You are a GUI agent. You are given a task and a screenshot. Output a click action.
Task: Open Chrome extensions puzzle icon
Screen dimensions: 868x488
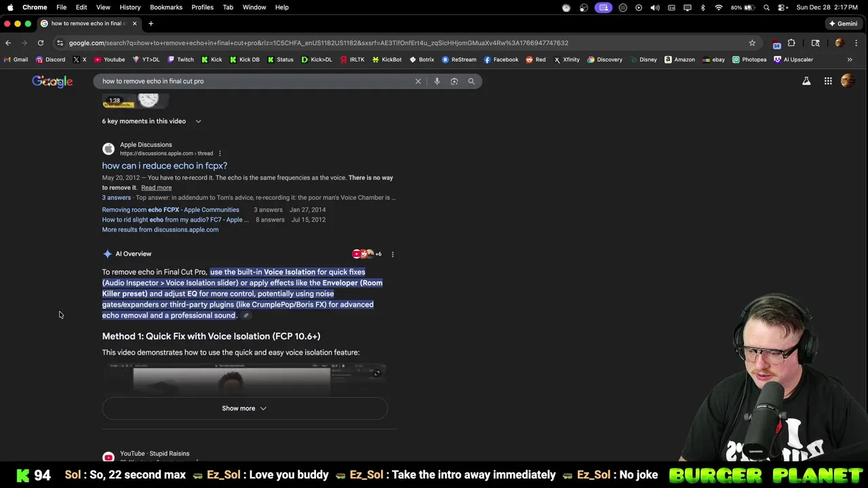pos(791,43)
